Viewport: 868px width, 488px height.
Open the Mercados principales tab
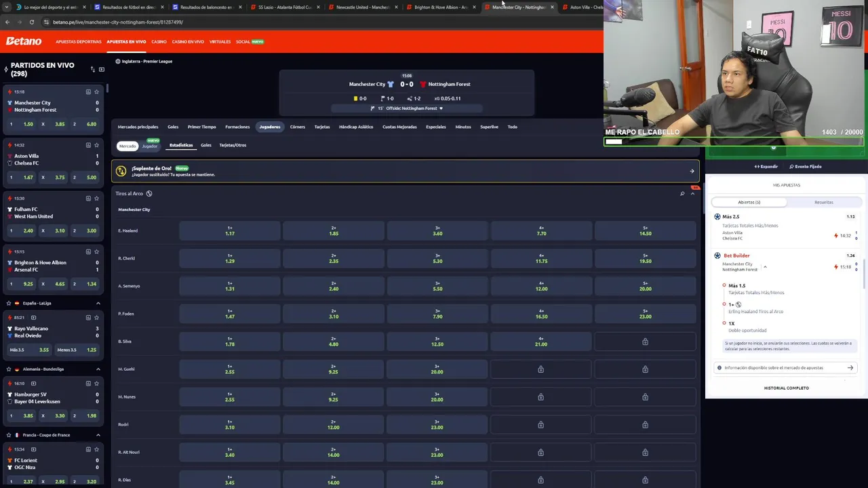point(138,127)
